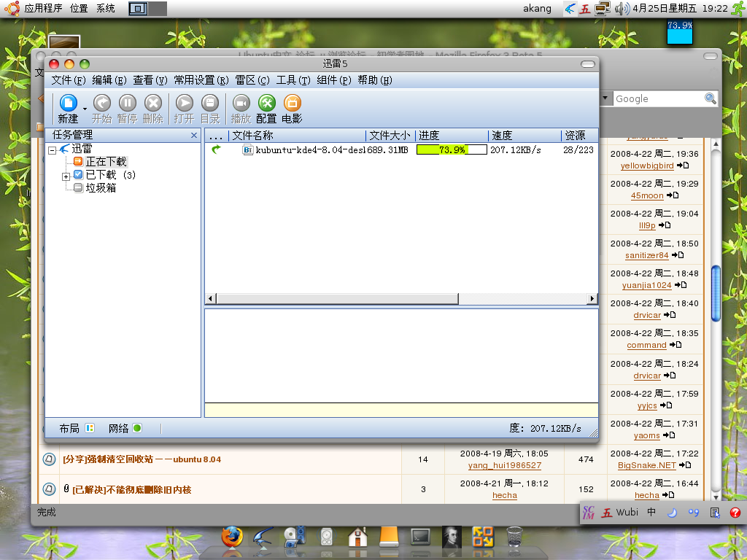Open yellowbigbird user link in Firefox
747x560 pixels.
(x=647, y=166)
